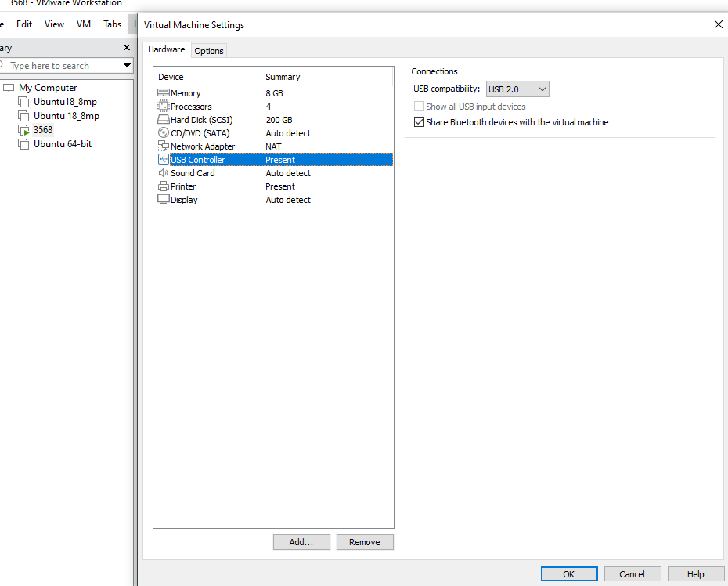Select the Printer icon

(164, 186)
